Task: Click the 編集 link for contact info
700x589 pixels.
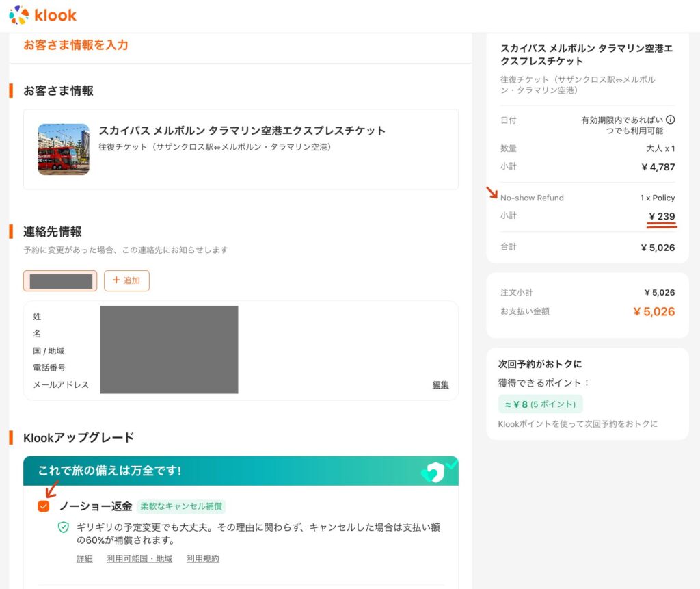Action: point(440,384)
